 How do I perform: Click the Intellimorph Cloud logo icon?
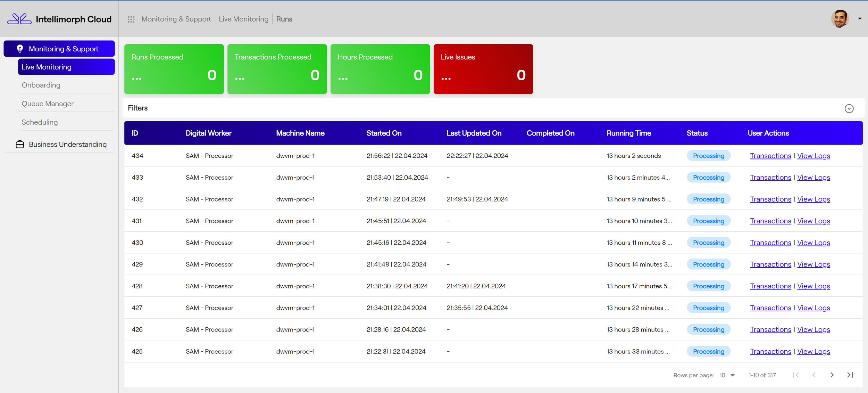[19, 19]
